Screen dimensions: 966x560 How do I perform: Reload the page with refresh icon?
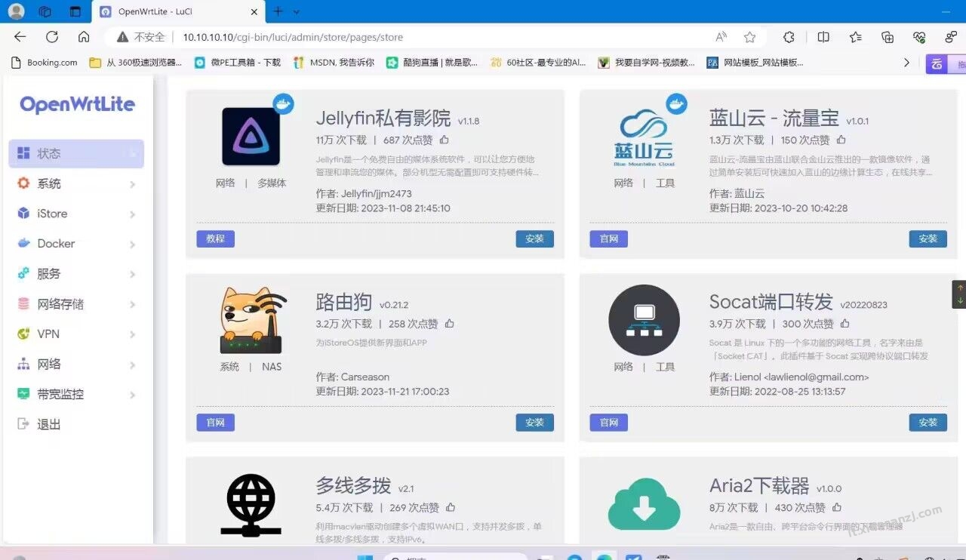(52, 37)
